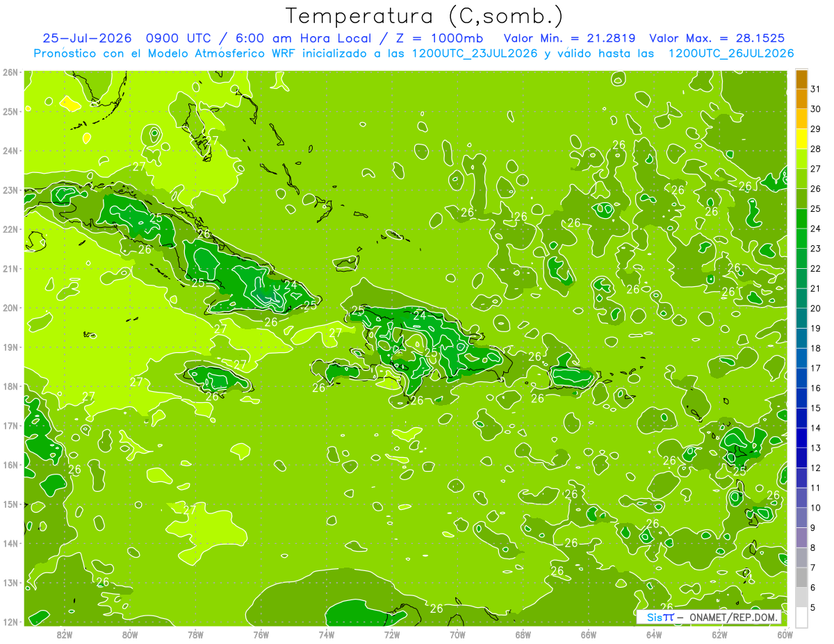Click the '74W' longitude axis label
Image resolution: width=834 pixels, height=644 pixels.
[327, 635]
